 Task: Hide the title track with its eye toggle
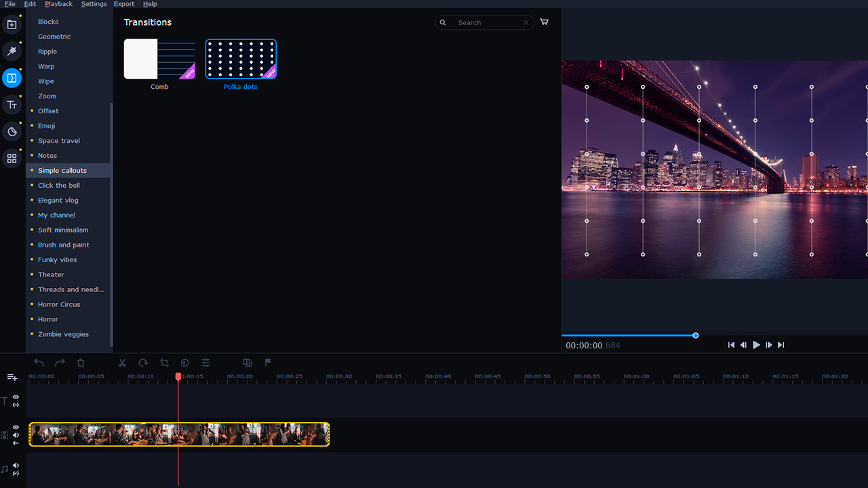(x=15, y=398)
